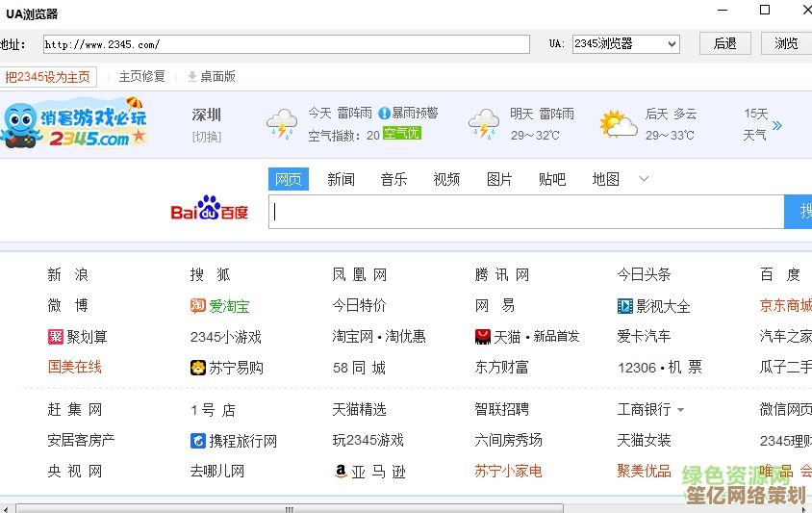Expand the 工商银行 dropdown arrow
Screen dimensions: 812x513
coord(680,410)
